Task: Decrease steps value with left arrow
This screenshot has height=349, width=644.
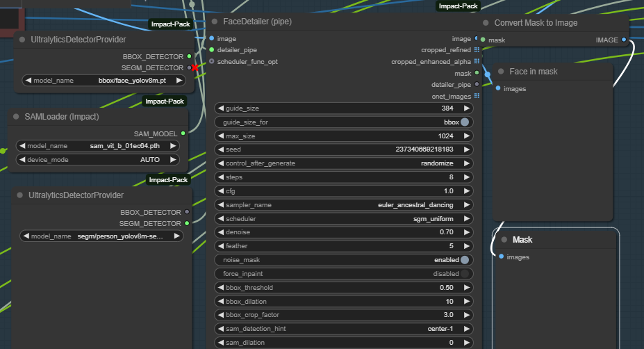Action: point(221,177)
